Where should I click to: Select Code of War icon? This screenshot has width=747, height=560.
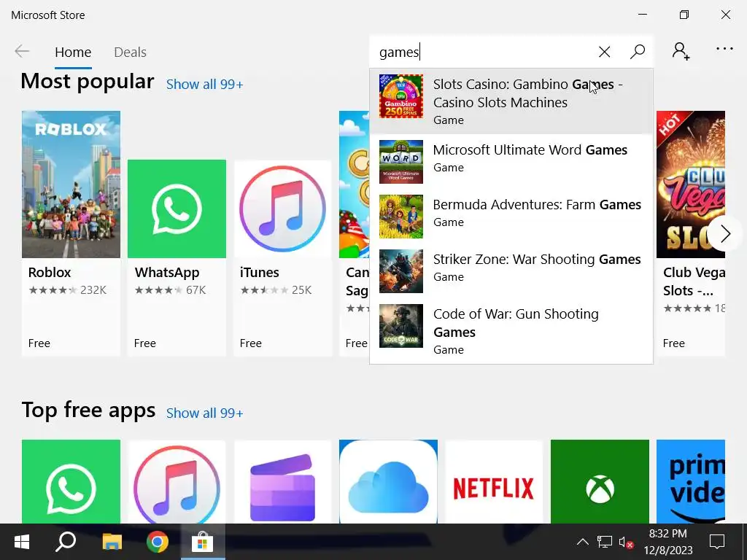401,326
